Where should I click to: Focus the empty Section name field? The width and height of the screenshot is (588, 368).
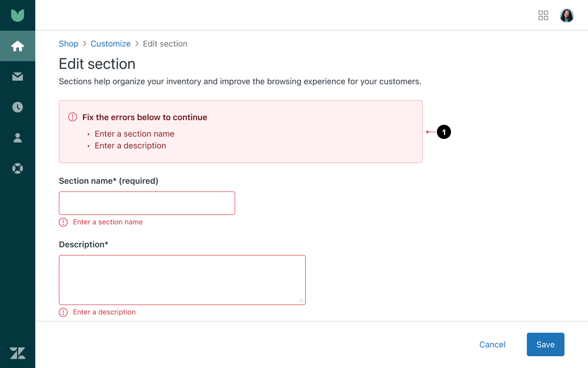coord(146,203)
